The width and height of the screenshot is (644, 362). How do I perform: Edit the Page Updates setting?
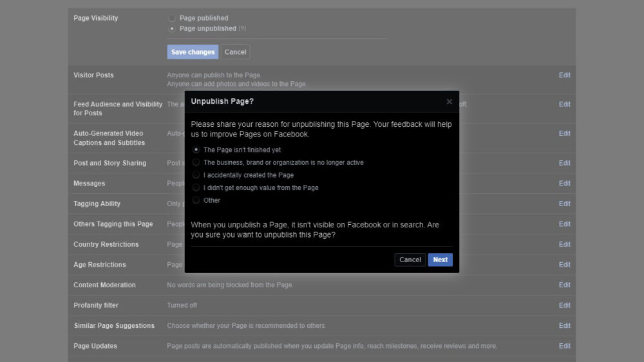click(x=564, y=346)
